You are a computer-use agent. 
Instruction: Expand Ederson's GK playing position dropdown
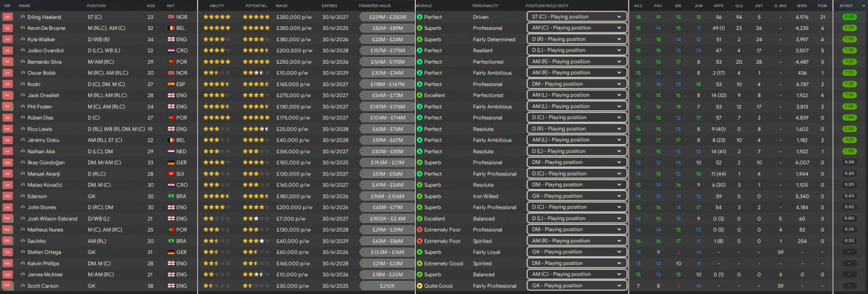576,196
